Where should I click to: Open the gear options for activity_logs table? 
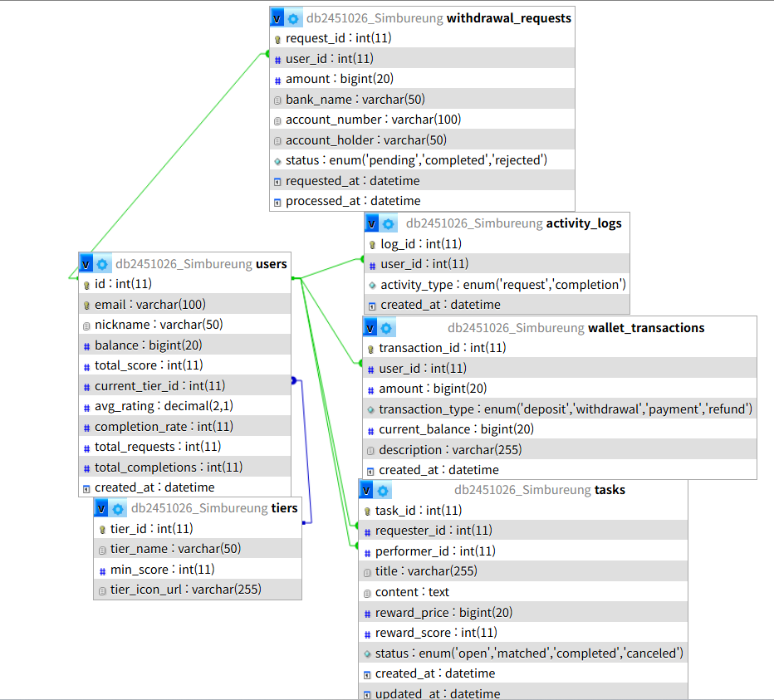click(388, 223)
